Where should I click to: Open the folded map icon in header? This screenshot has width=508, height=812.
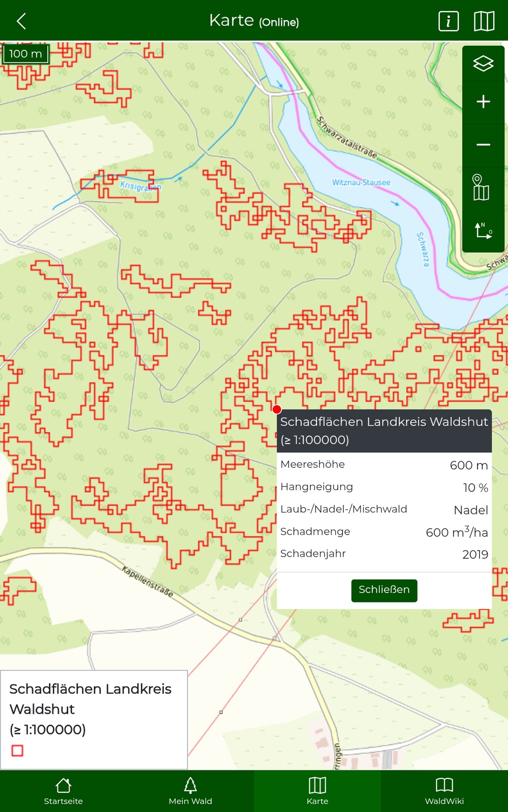click(484, 21)
